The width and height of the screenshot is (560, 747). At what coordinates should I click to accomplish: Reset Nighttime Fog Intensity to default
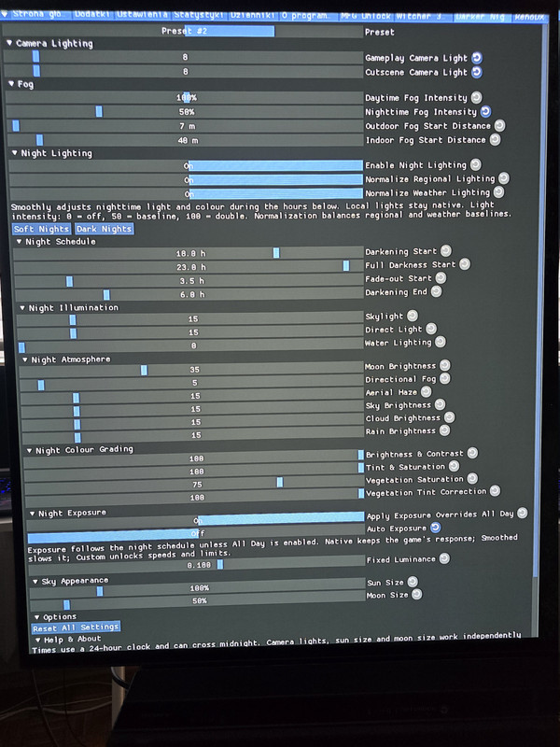click(485, 111)
